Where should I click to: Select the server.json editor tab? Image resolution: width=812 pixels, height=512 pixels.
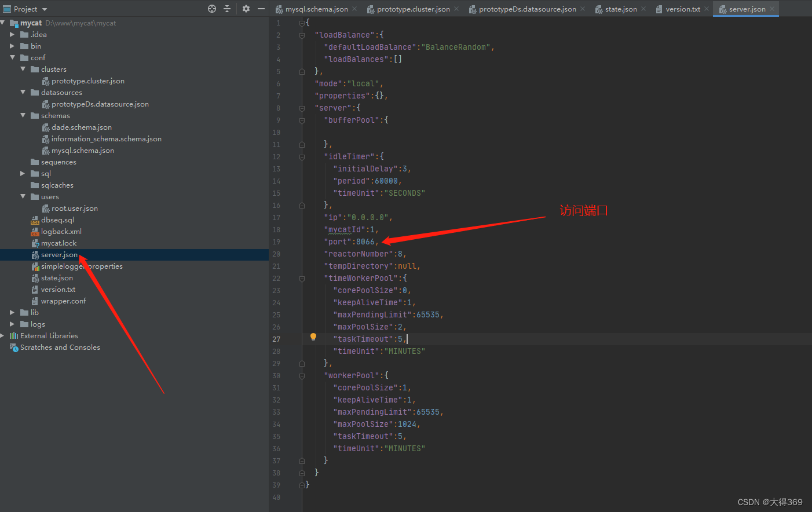click(x=747, y=9)
